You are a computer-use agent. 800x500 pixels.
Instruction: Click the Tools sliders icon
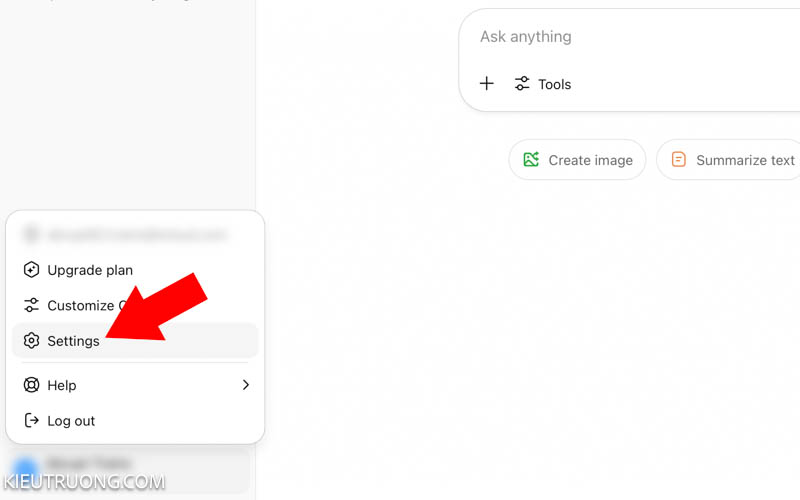(x=522, y=84)
